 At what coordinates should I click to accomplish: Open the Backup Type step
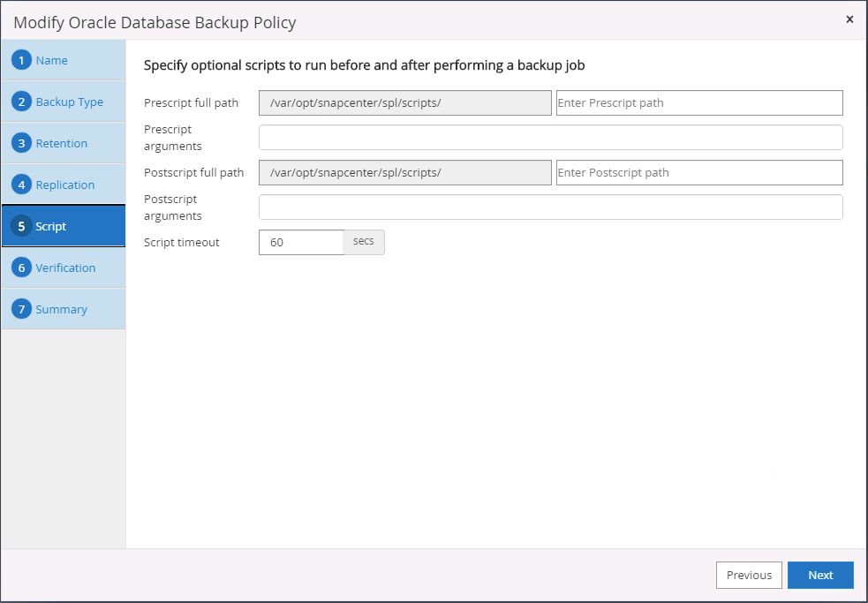69,102
